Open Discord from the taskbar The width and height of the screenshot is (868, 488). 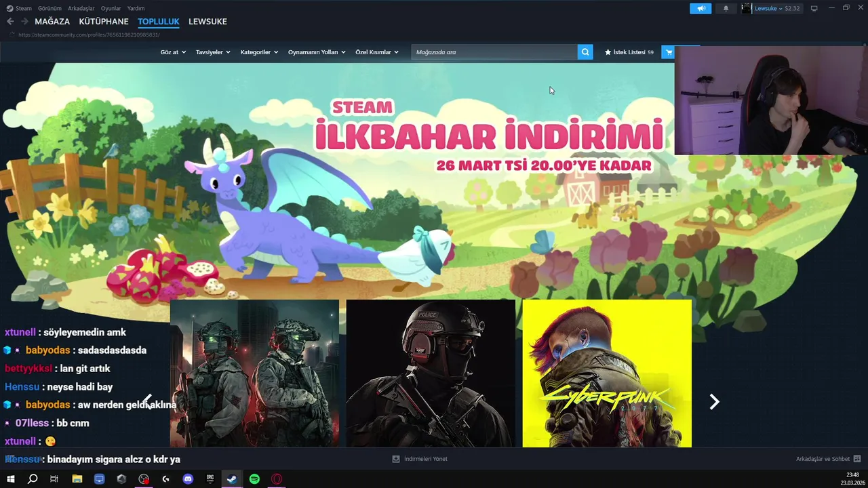(188, 479)
